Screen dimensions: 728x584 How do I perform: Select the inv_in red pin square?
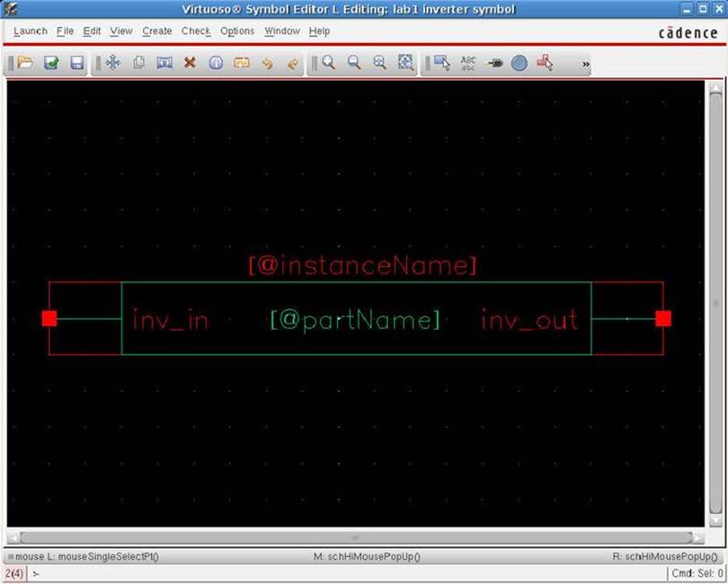click(x=49, y=318)
